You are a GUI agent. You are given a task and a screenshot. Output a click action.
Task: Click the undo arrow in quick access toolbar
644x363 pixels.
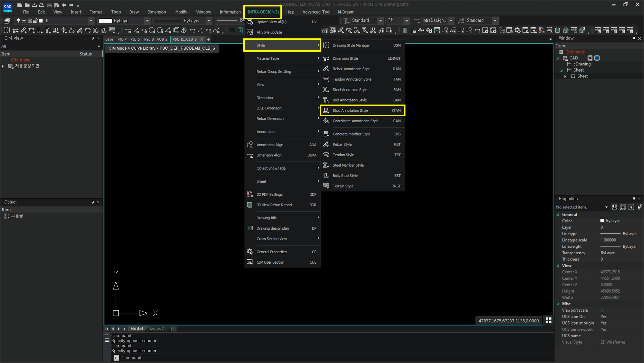(64, 5)
